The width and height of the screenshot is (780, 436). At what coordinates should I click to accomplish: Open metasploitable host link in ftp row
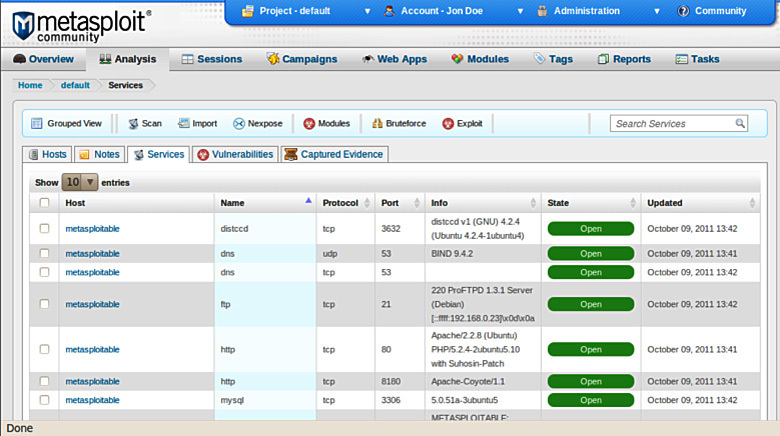tap(93, 304)
